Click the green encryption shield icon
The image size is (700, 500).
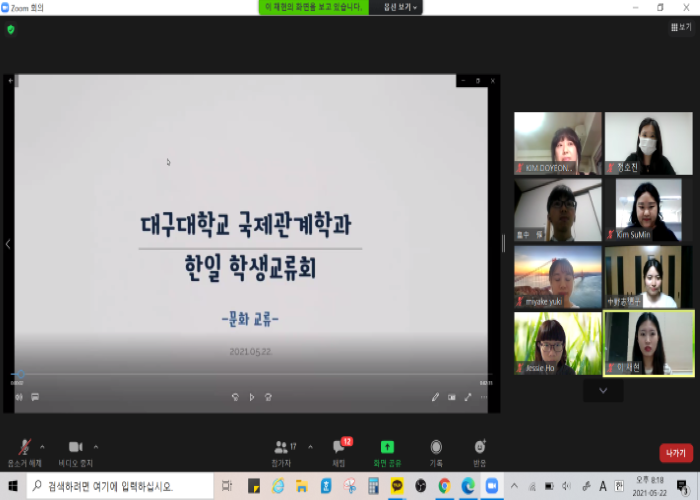(x=11, y=30)
